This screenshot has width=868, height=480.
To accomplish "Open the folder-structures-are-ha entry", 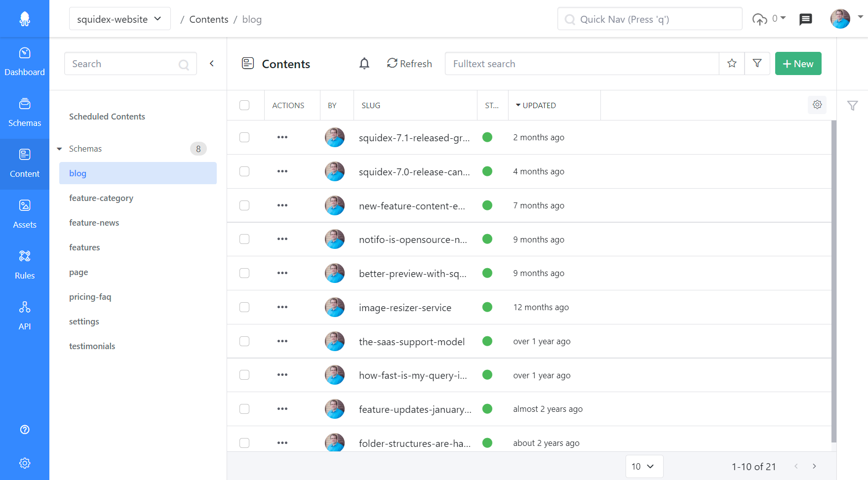I will click(415, 443).
